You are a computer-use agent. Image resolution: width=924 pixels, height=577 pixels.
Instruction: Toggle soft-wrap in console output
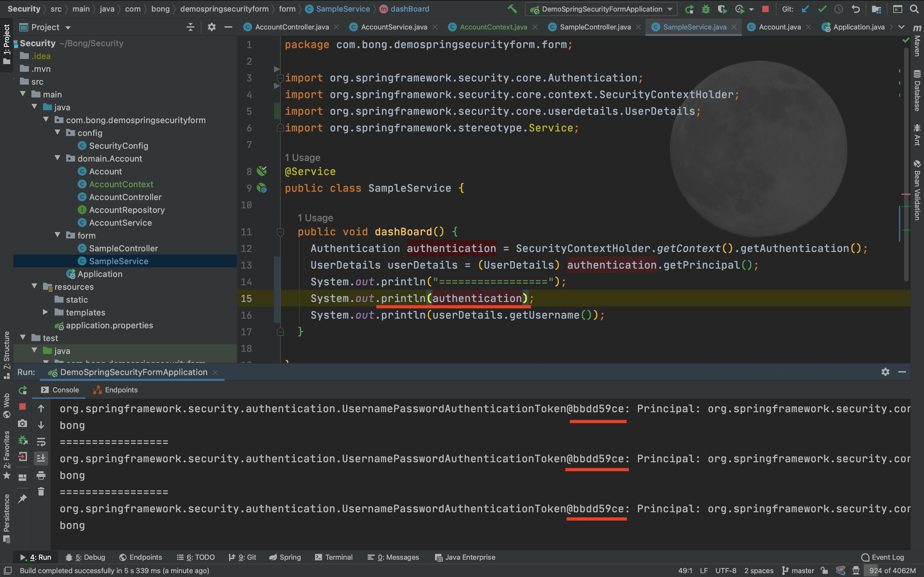pos(41,441)
